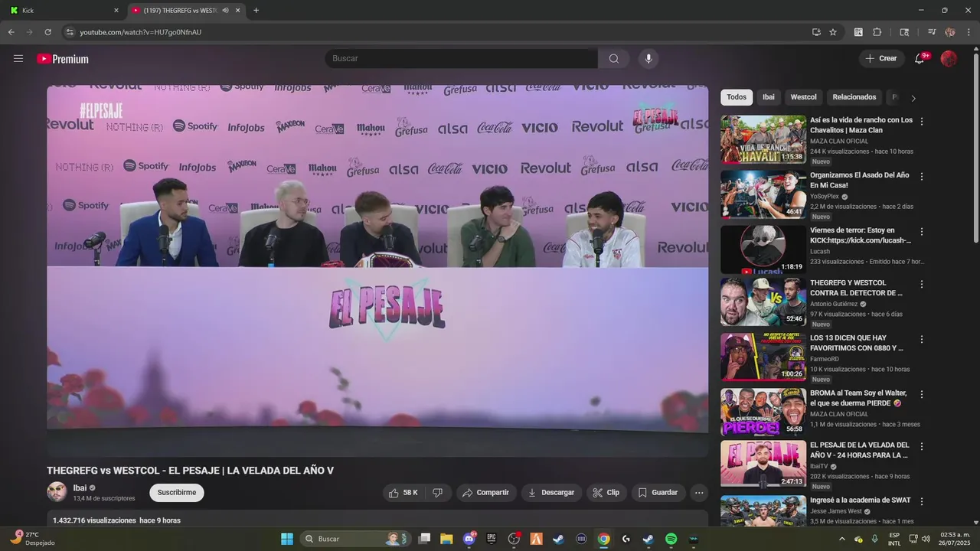Bookmark this page with the star
Viewport: 980px width, 551px height.
(x=833, y=32)
